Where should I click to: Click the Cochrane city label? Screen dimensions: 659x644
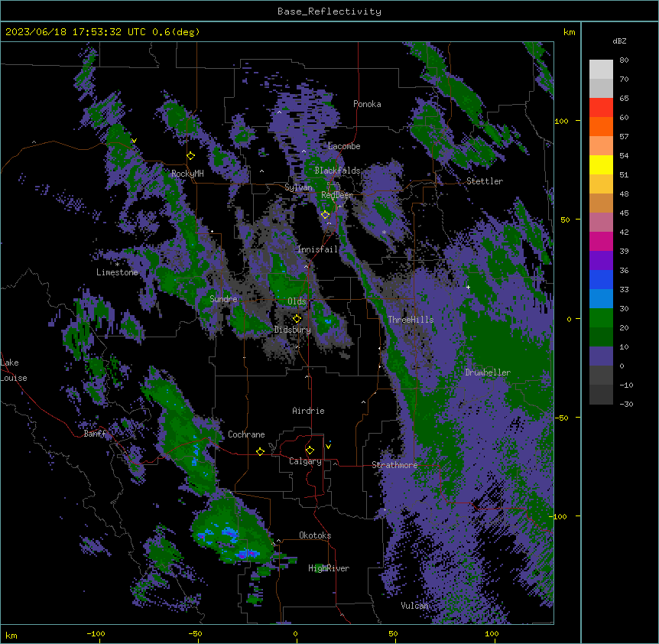(246, 434)
